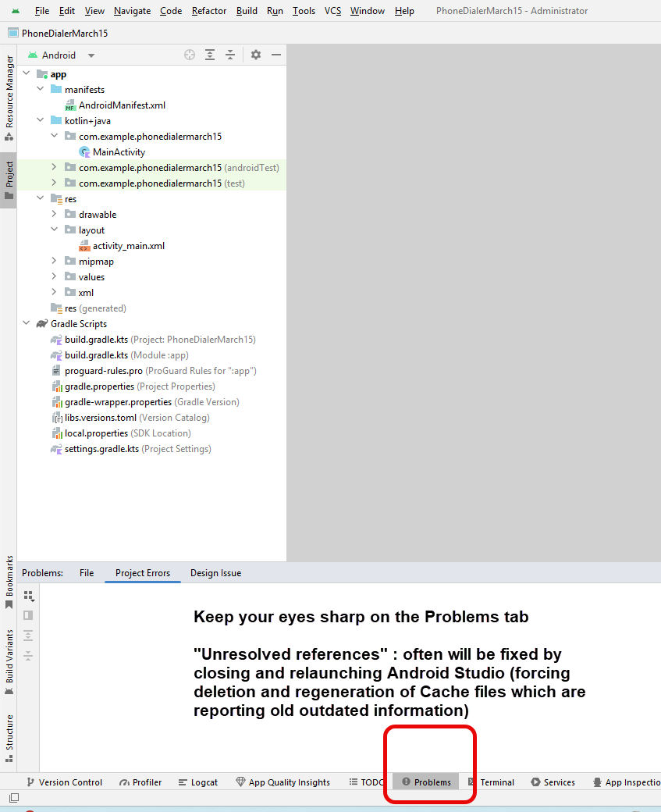
Task: Click the locate-file target icon in Project panel
Action: 190,55
